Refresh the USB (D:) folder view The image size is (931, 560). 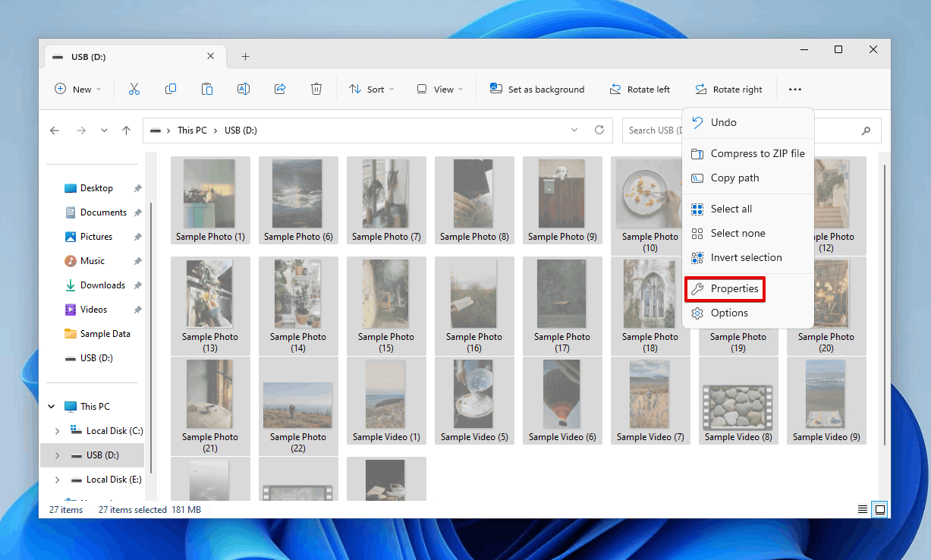(599, 131)
